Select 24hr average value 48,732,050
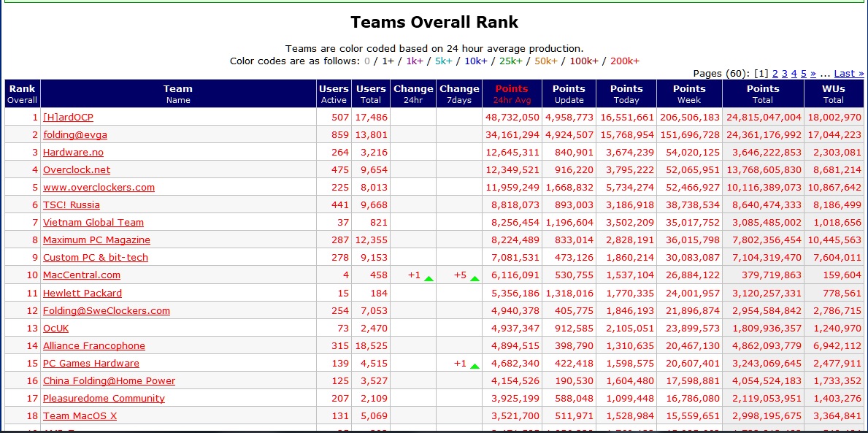This screenshot has width=868, height=433. (512, 117)
